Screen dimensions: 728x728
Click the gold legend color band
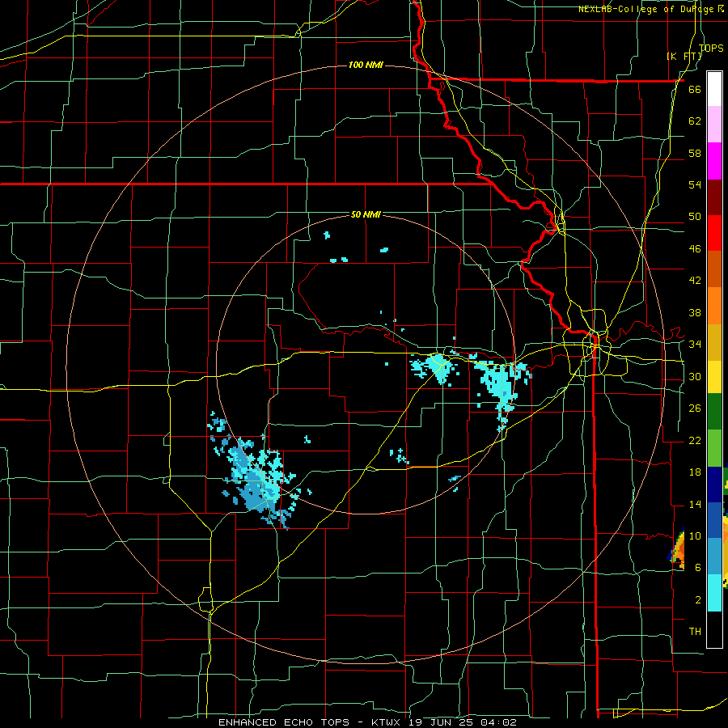tap(714, 341)
